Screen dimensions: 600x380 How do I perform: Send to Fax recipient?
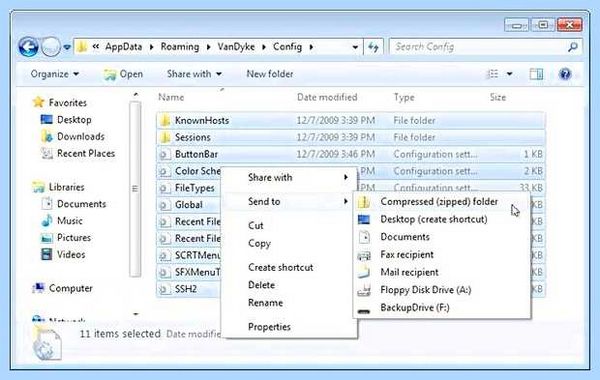[441, 254]
